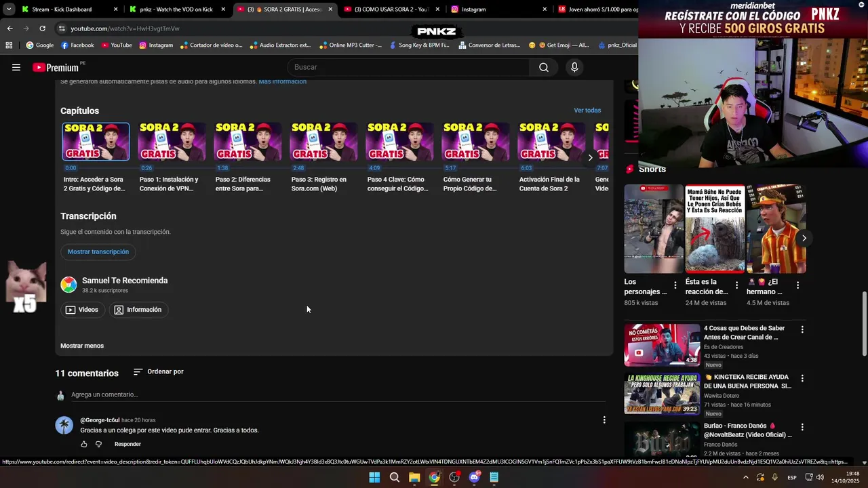Open the Mamá Búho short thumbnail
Screen dimensions: 868x488
click(x=715, y=229)
